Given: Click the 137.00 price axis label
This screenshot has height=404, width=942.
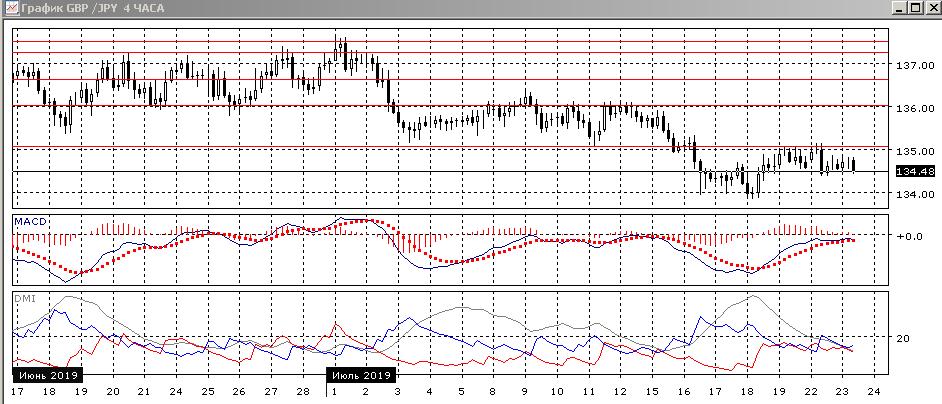Looking at the screenshot, I should (908, 65).
